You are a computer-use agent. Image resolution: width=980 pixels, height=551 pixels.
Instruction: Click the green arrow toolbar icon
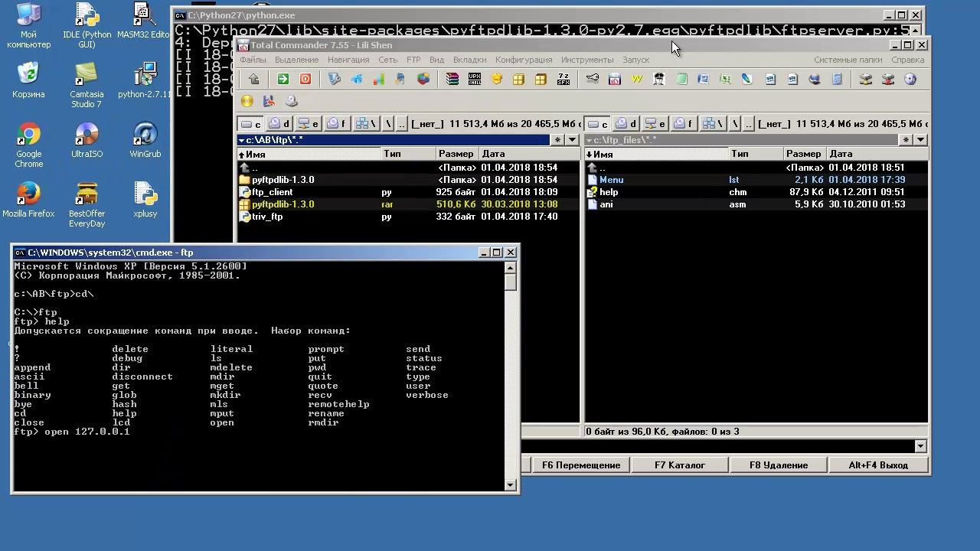[283, 79]
